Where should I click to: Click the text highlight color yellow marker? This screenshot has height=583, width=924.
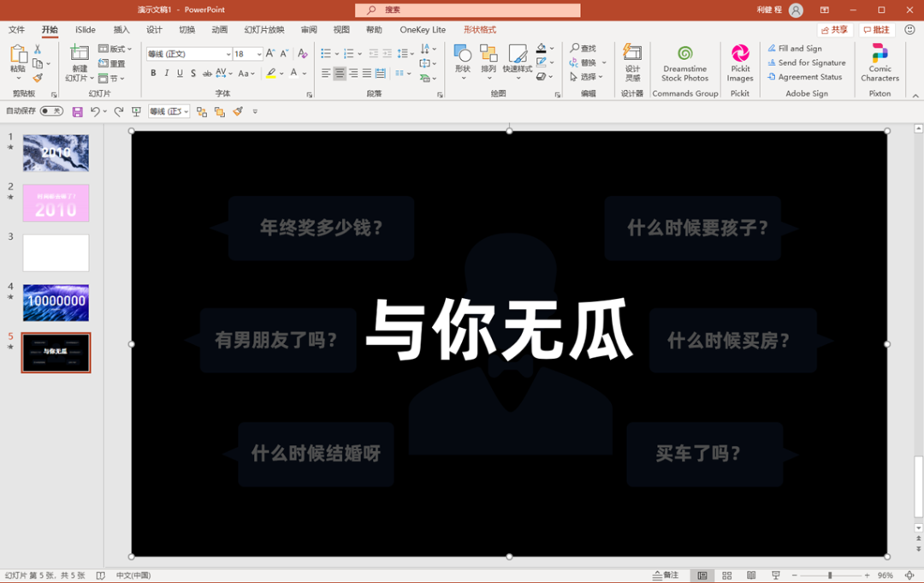point(270,73)
